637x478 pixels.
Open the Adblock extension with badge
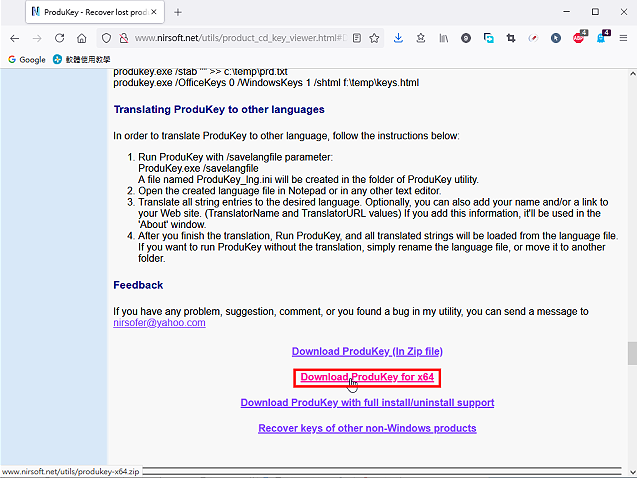579,37
